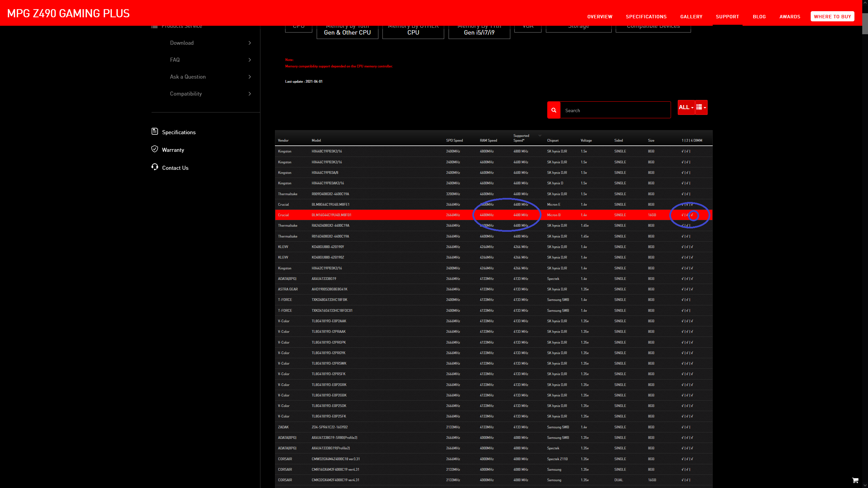
Task: Go to the SUPPORT tab
Action: pos(727,17)
